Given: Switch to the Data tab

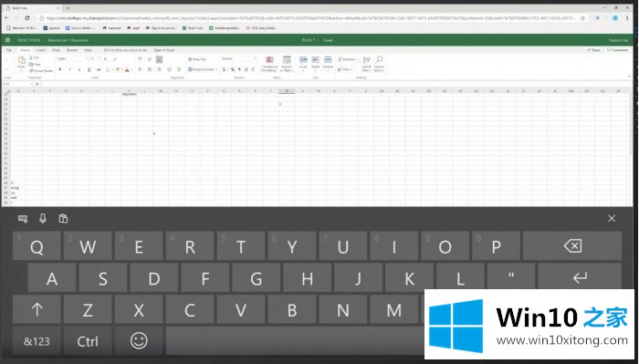Looking at the screenshot, I should click(57, 50).
